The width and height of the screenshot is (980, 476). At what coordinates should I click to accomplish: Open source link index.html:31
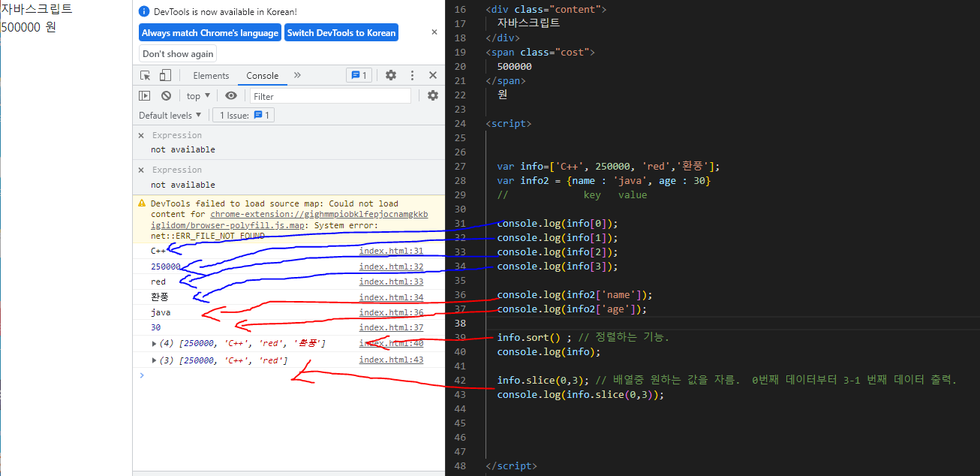point(391,252)
